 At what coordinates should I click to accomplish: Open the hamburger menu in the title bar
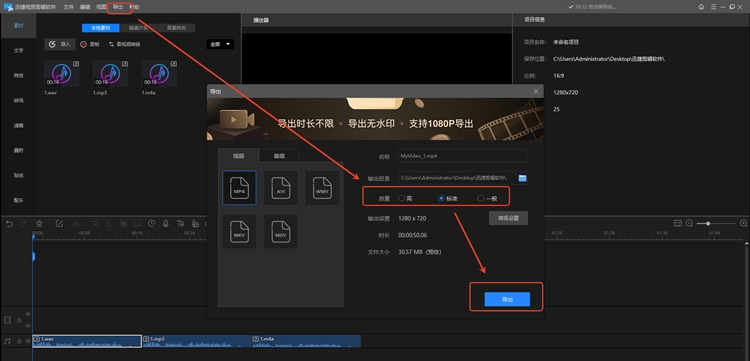pos(713,7)
